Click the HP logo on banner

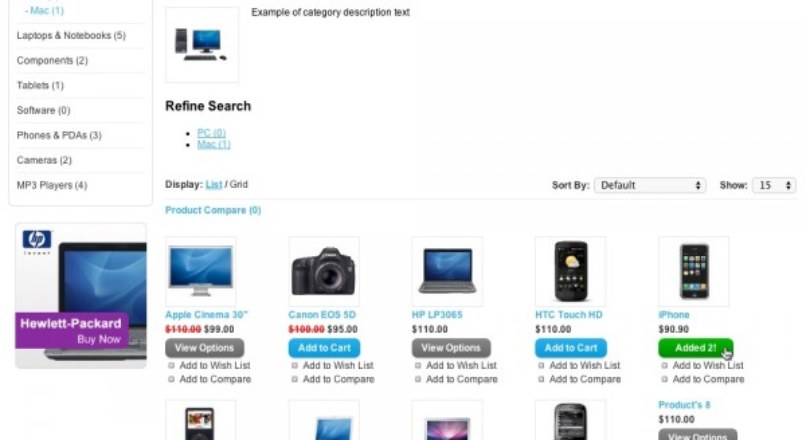(x=36, y=240)
